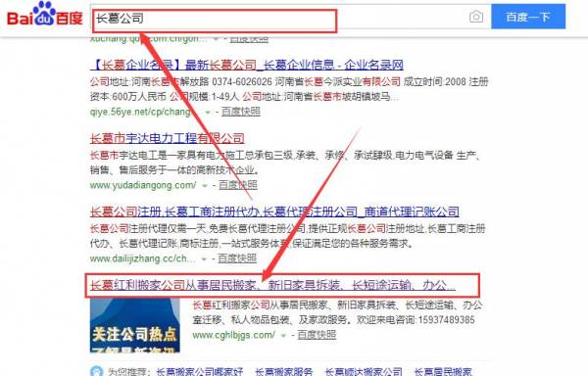Open 百度快照 for the yudadiangong result
This screenshot has width=588, height=376.
[238, 185]
